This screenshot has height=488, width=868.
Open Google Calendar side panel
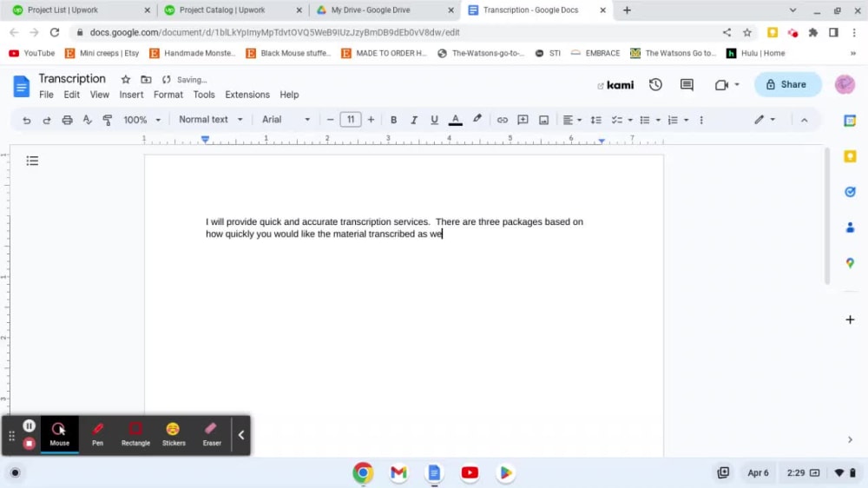tap(850, 121)
